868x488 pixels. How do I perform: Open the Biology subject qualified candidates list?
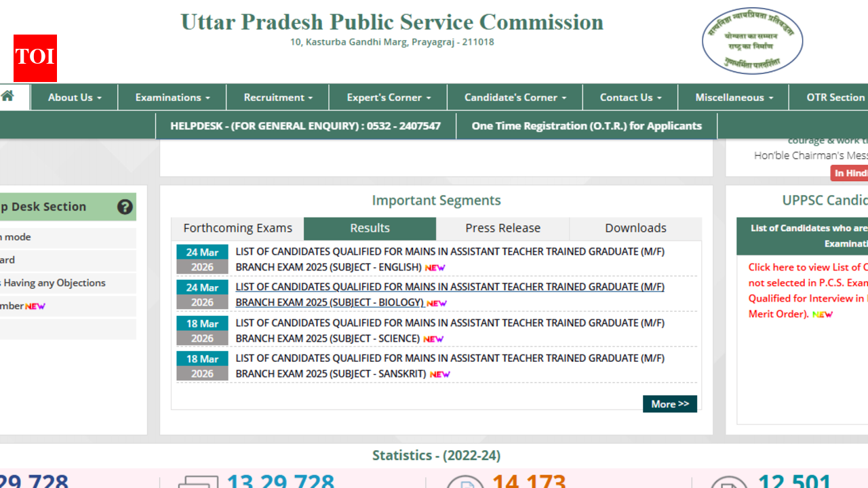(x=450, y=294)
